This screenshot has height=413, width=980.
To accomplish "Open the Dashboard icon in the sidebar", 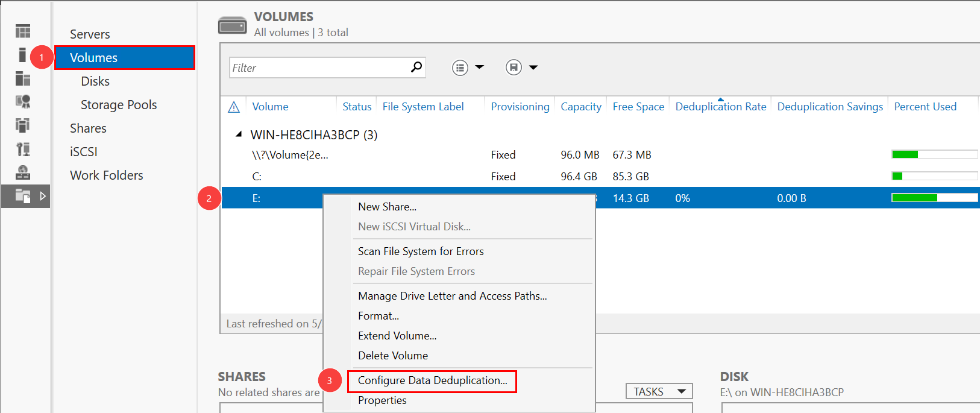I will tap(23, 31).
